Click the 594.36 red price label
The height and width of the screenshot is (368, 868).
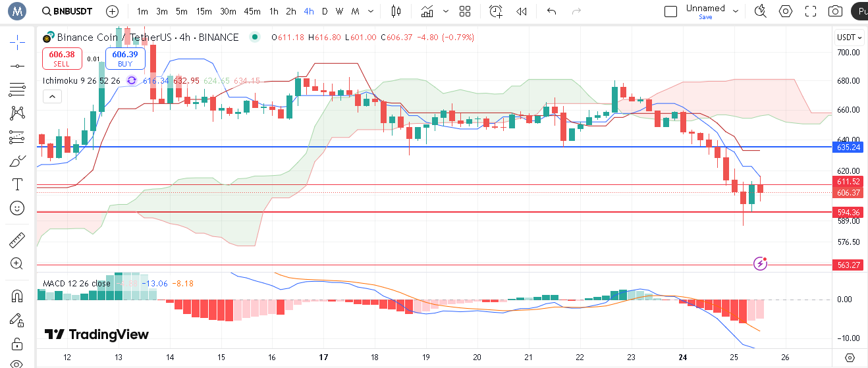click(x=849, y=212)
